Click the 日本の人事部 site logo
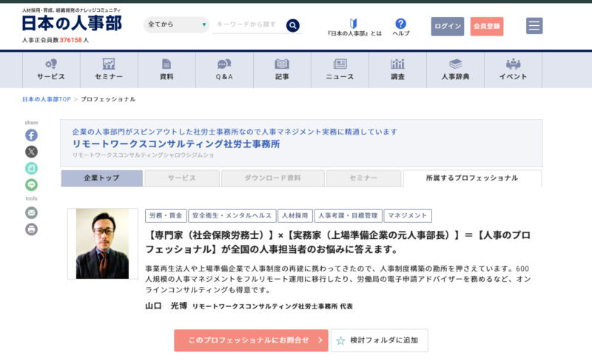The height and width of the screenshot is (364, 592). (x=72, y=23)
